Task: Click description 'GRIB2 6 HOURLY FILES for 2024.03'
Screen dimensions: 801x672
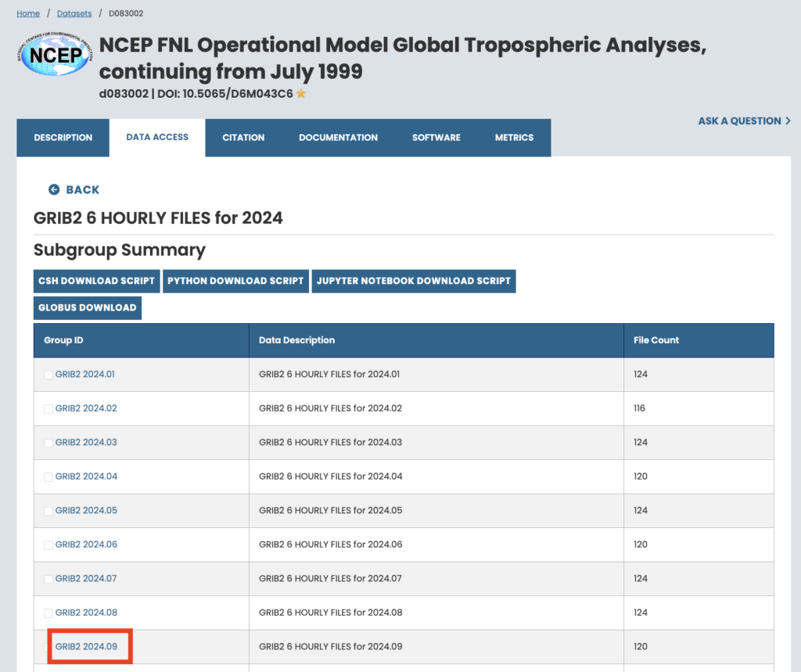Action: pos(331,442)
